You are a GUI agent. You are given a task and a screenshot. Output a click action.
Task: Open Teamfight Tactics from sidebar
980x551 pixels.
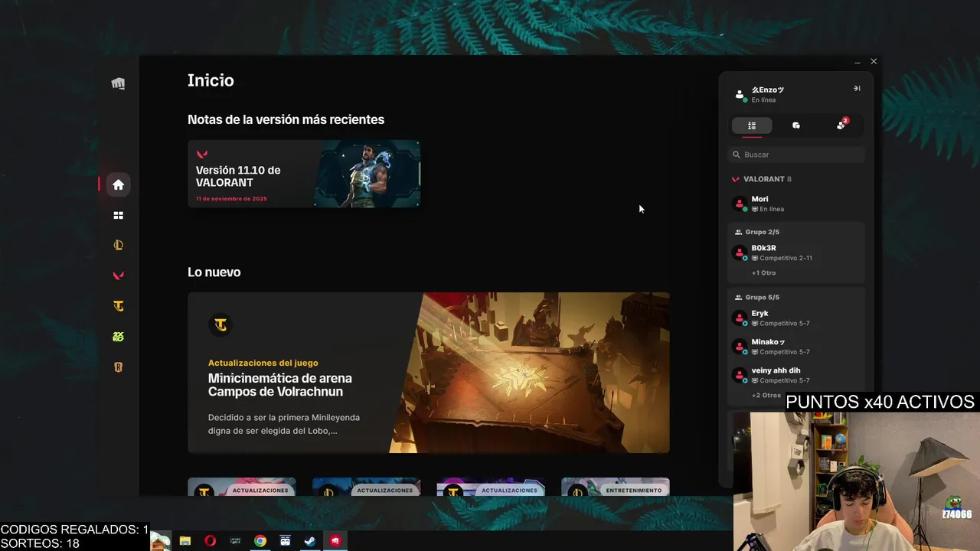(118, 306)
